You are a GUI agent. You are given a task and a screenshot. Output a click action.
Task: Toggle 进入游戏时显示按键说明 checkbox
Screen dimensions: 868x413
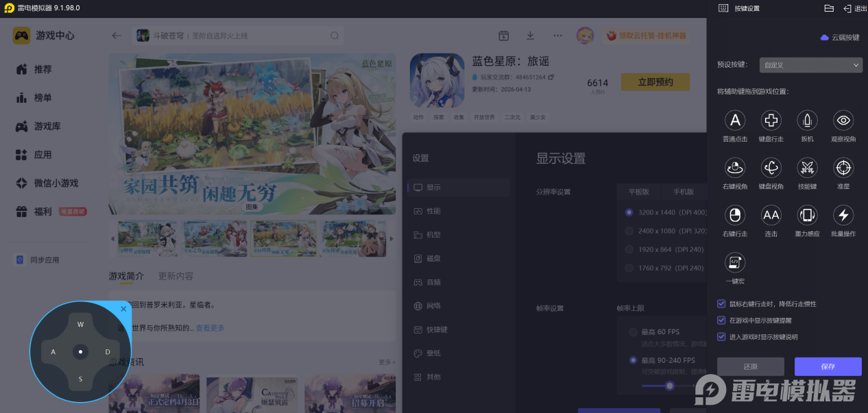(x=721, y=336)
